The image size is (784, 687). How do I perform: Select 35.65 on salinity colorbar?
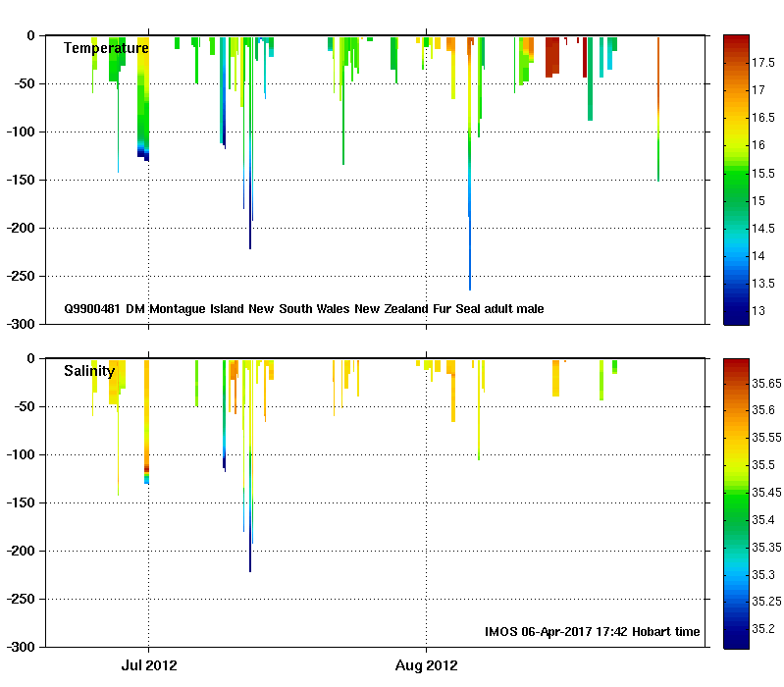tap(766, 384)
